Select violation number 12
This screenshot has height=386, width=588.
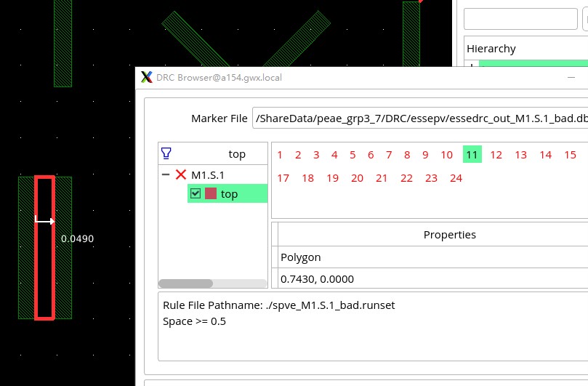pyautogui.click(x=496, y=154)
